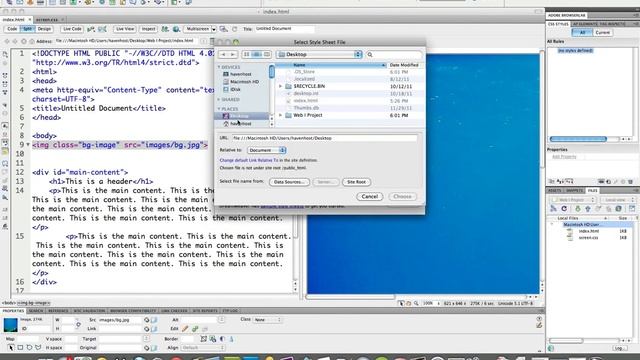Open the Web I Project site dropdown
640x360 pixels.
click(572, 200)
